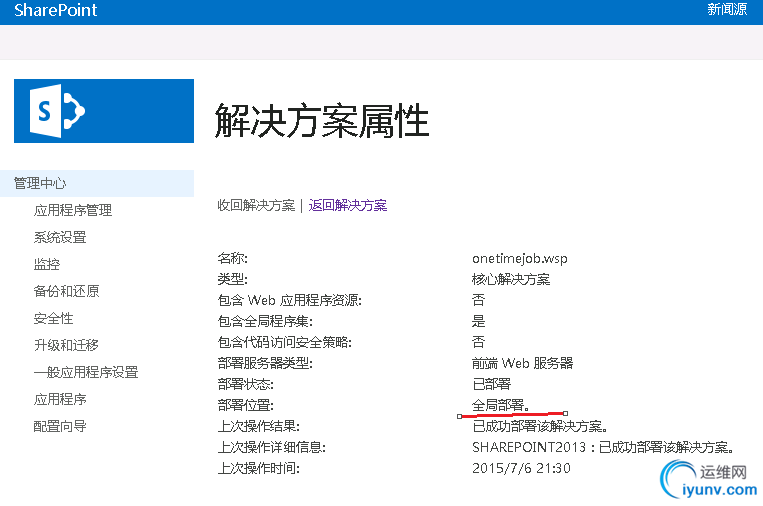Image resolution: width=763 pixels, height=506 pixels.
Task: Click the 核心解决方案 type value
Action: click(x=511, y=279)
